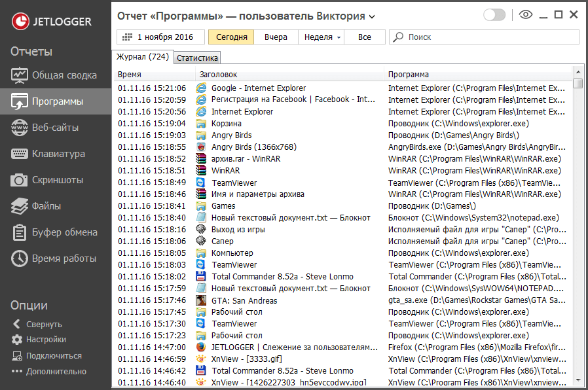The height and width of the screenshot is (390, 588).
Task: Open the Скриншоты camera icon
Action: point(19,180)
